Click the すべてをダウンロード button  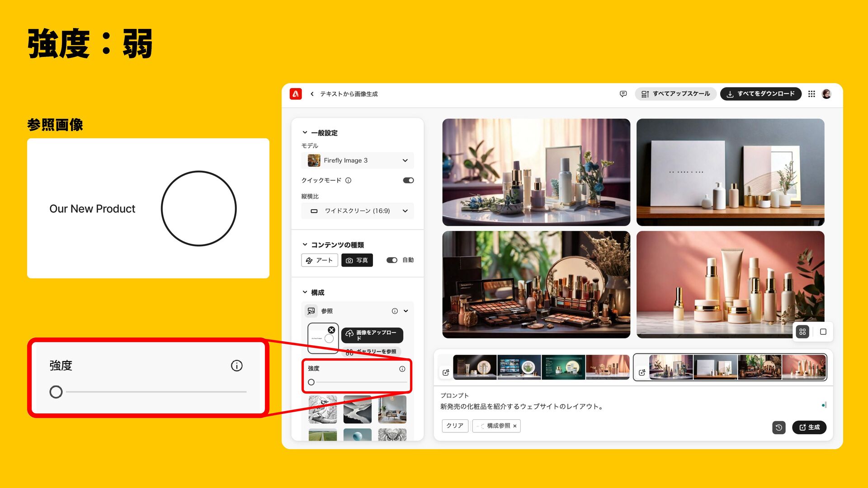(x=760, y=94)
